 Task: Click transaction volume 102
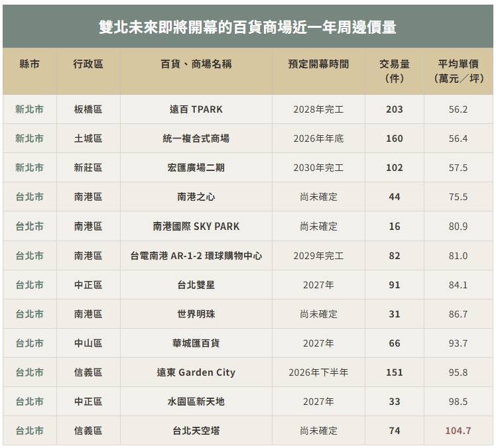[x=395, y=168]
